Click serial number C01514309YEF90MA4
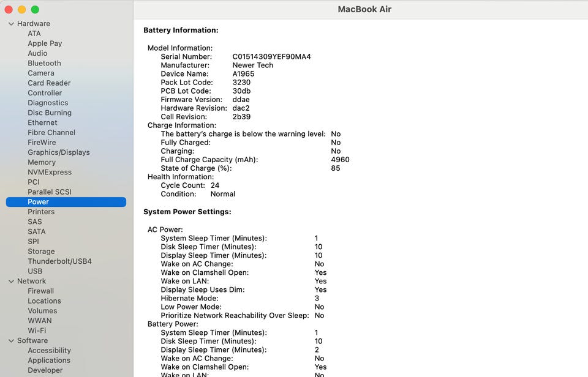 click(271, 56)
